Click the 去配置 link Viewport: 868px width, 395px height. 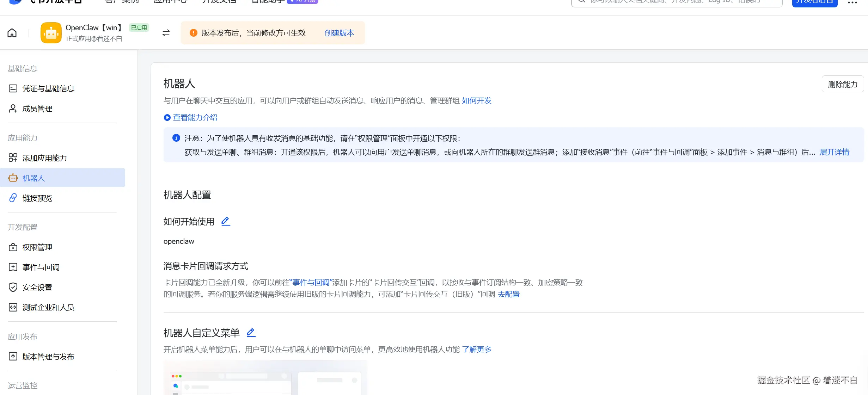click(509, 294)
